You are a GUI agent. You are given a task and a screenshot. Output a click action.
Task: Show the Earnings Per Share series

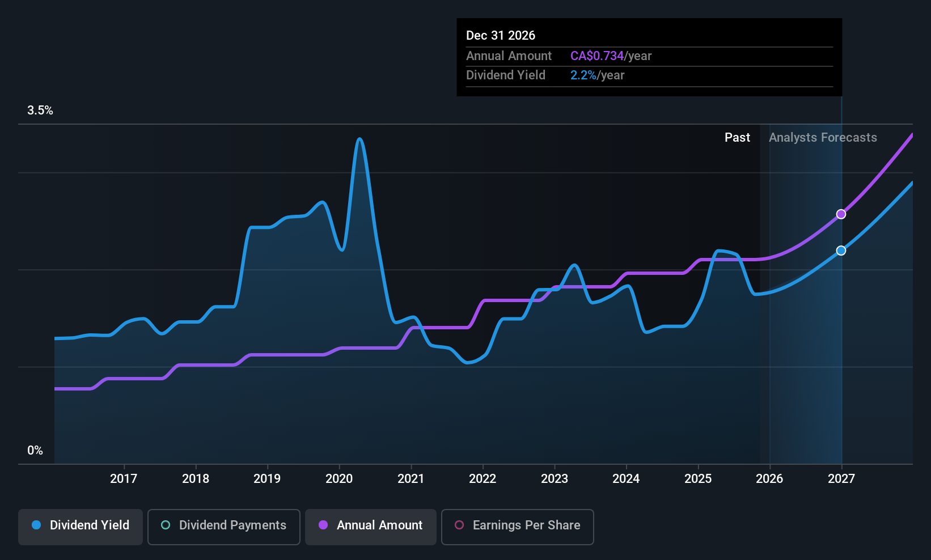pyautogui.click(x=517, y=525)
